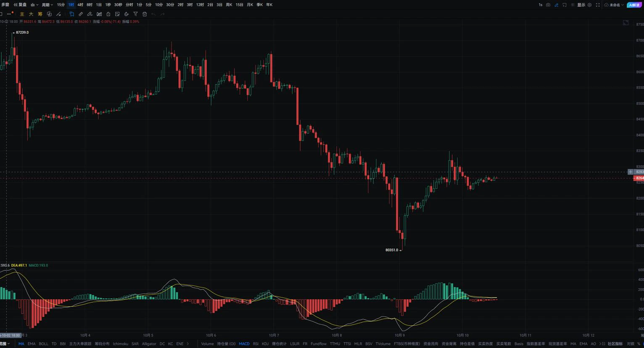The height and width of the screenshot is (348, 644).
Task: Toggle the KDJ sub-indicator
Action: (x=265, y=344)
